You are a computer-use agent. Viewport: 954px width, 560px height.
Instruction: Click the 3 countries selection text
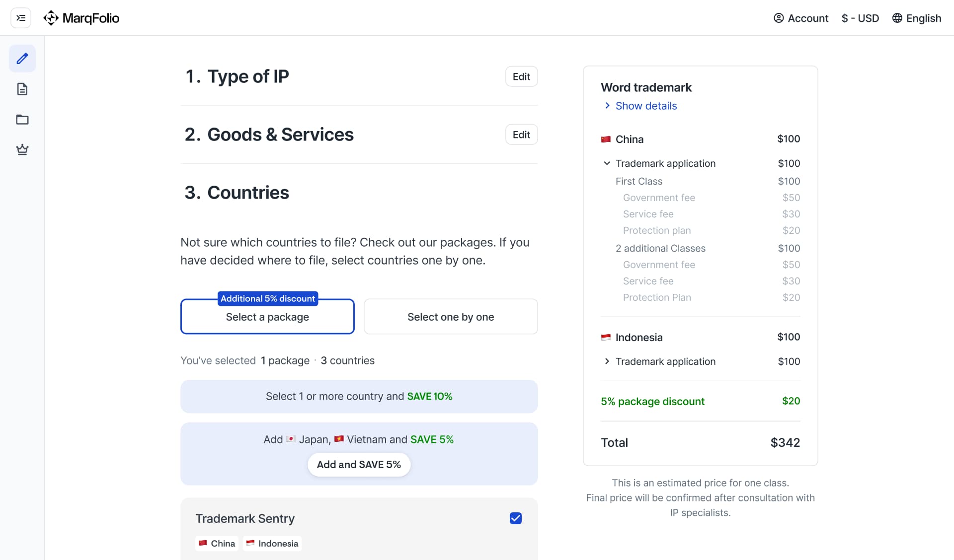347,360
